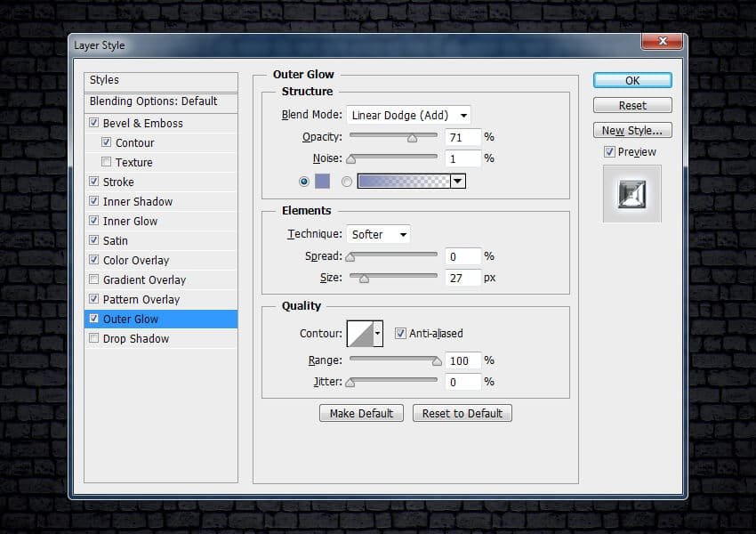Click the gradient preview bar
Screen dimensions: 756x534
pos(403,182)
